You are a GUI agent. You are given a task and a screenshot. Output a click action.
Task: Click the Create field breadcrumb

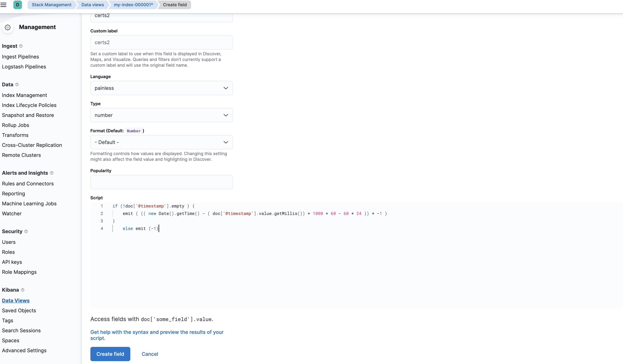[x=175, y=5]
